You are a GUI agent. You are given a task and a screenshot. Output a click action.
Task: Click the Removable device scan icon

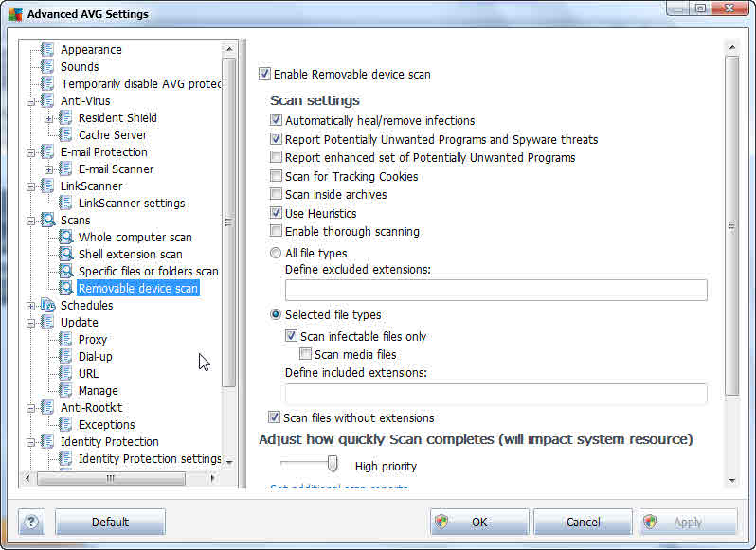[66, 288]
